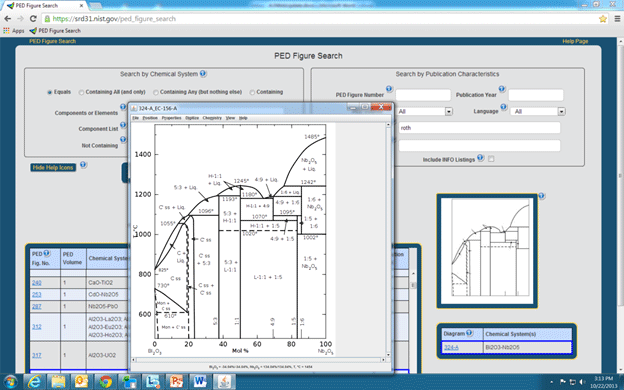Open the Digitize menu in diagram window

(x=192, y=118)
